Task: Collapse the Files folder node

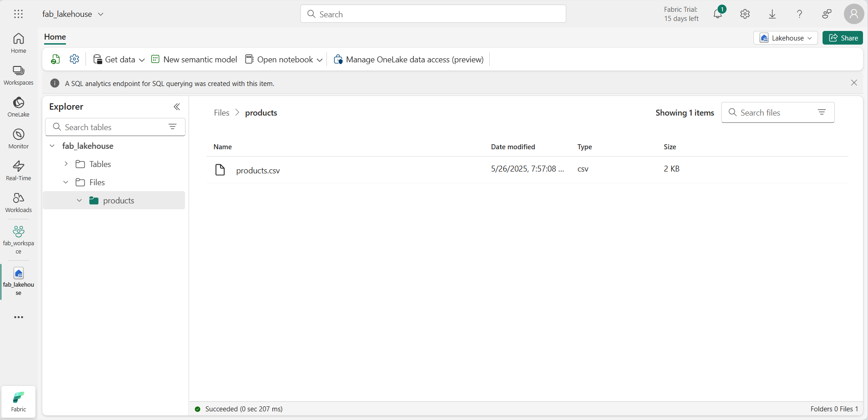Action: 66,182
